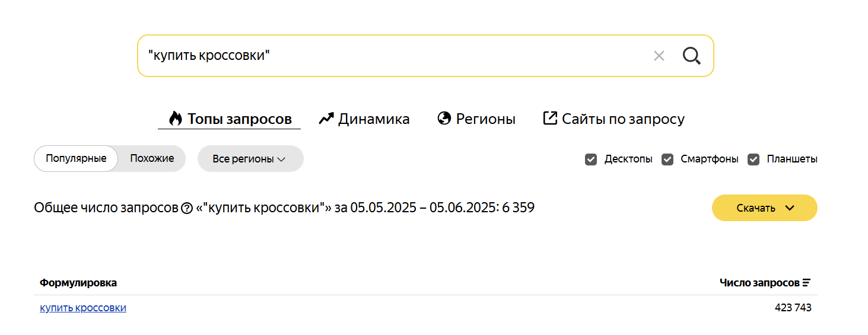Click the magnifying glass search icon
Viewport: 868px width, 335px height.
point(692,56)
